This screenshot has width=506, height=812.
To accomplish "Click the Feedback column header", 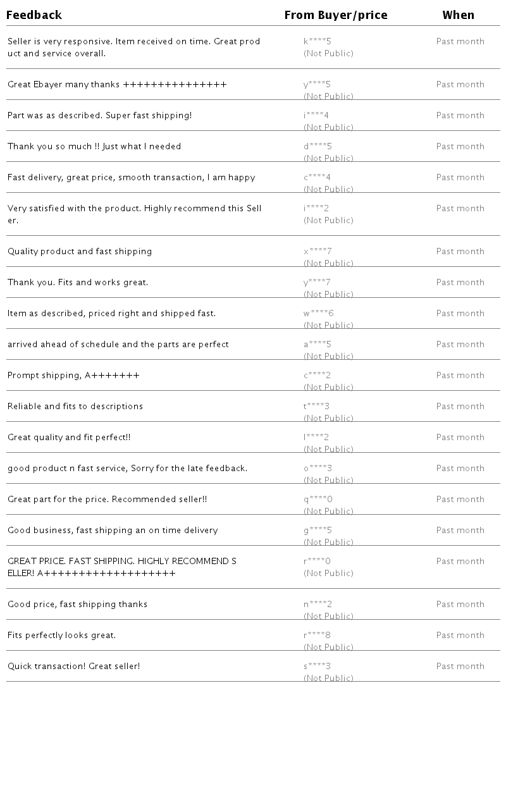I will [34, 15].
